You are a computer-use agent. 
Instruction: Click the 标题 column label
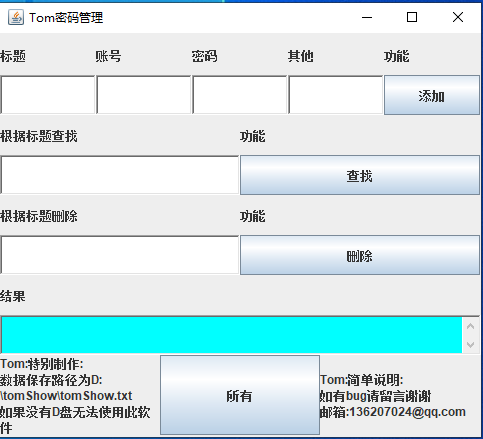13,56
